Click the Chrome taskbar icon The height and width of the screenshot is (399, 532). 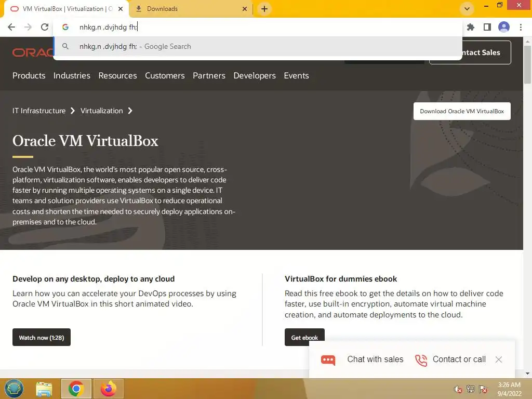click(76, 389)
